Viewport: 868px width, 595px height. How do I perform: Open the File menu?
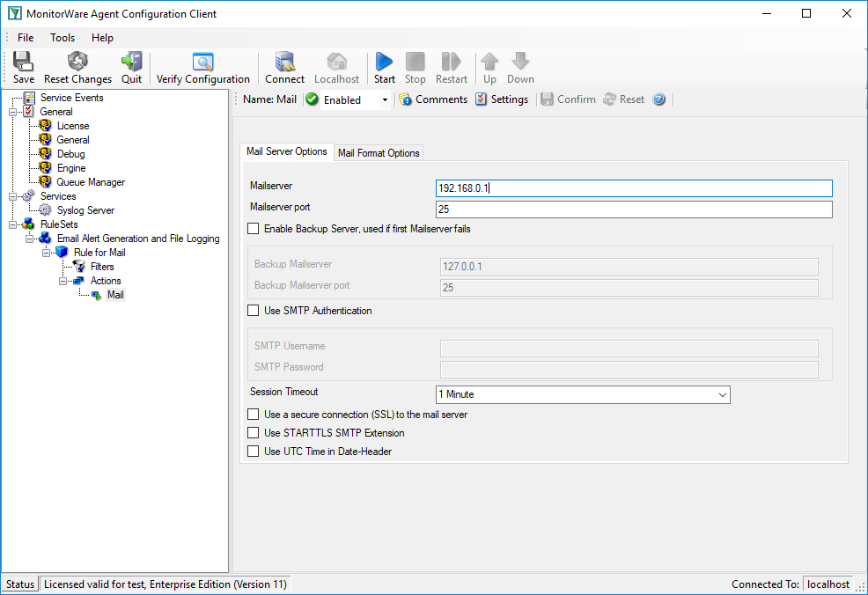coord(26,38)
